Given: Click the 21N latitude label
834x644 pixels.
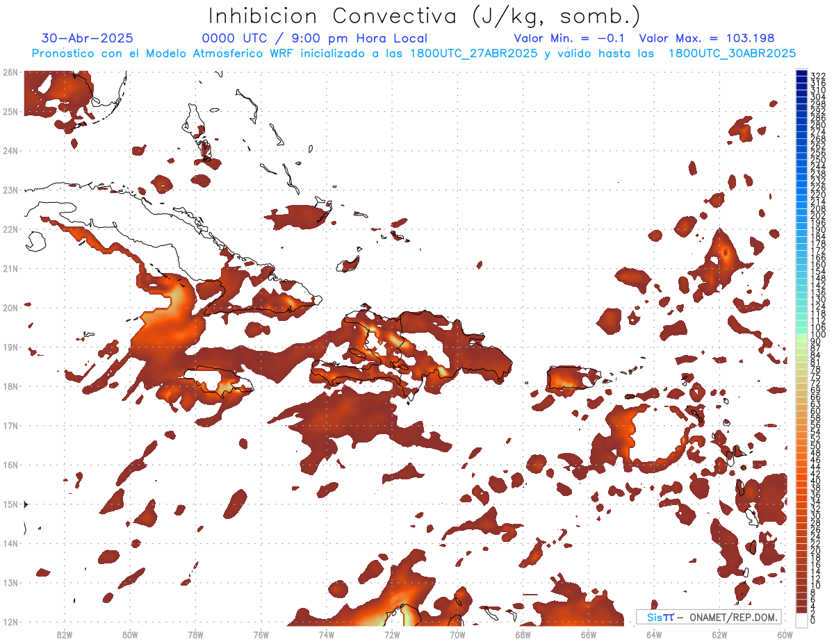Looking at the screenshot, I should [10, 269].
